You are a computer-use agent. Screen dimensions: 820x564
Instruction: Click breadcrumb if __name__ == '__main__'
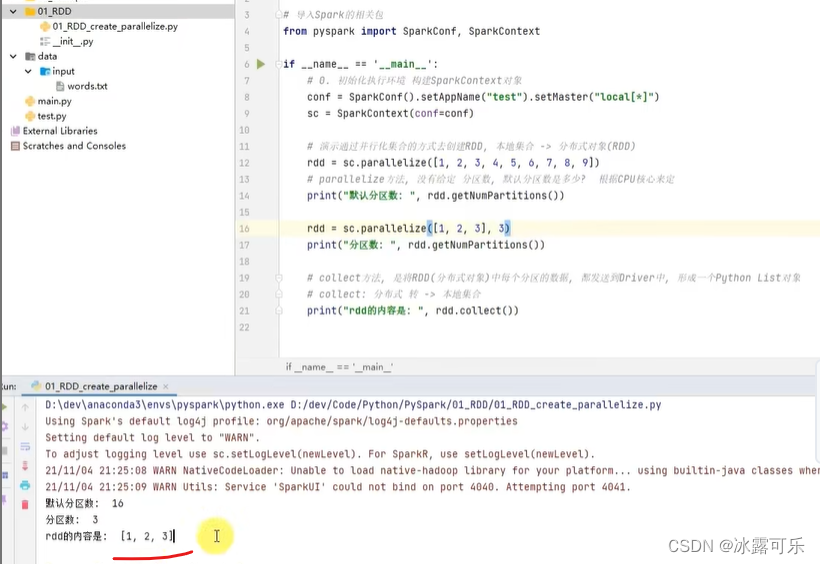(339, 367)
